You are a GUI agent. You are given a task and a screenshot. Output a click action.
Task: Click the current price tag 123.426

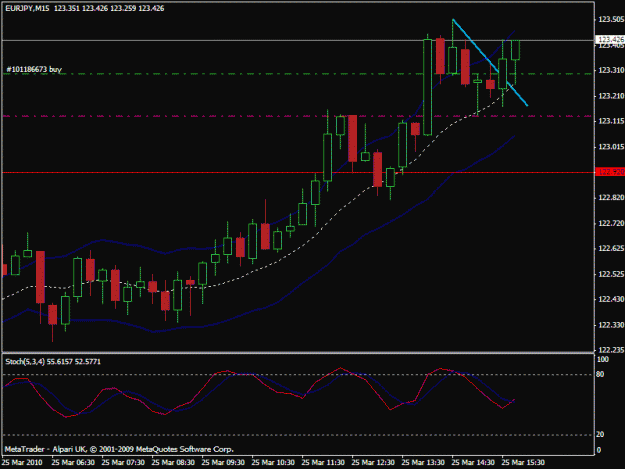coord(610,39)
